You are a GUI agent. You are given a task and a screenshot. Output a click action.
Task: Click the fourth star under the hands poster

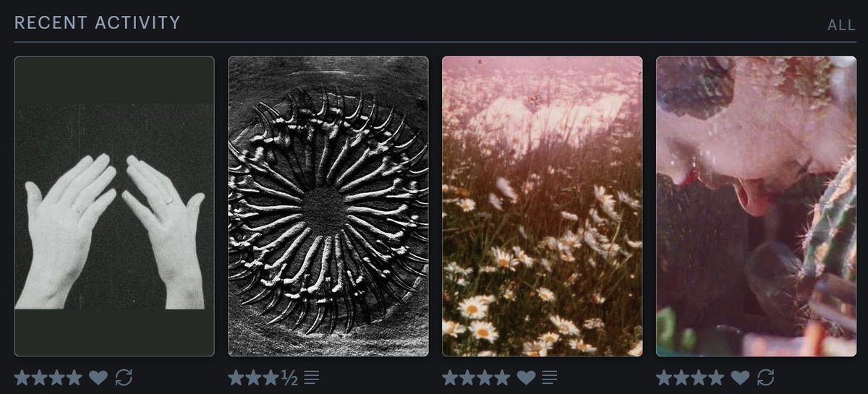(x=75, y=377)
